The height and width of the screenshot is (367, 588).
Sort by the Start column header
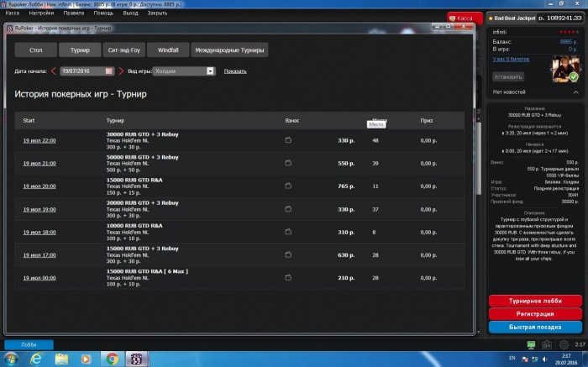tap(29, 120)
